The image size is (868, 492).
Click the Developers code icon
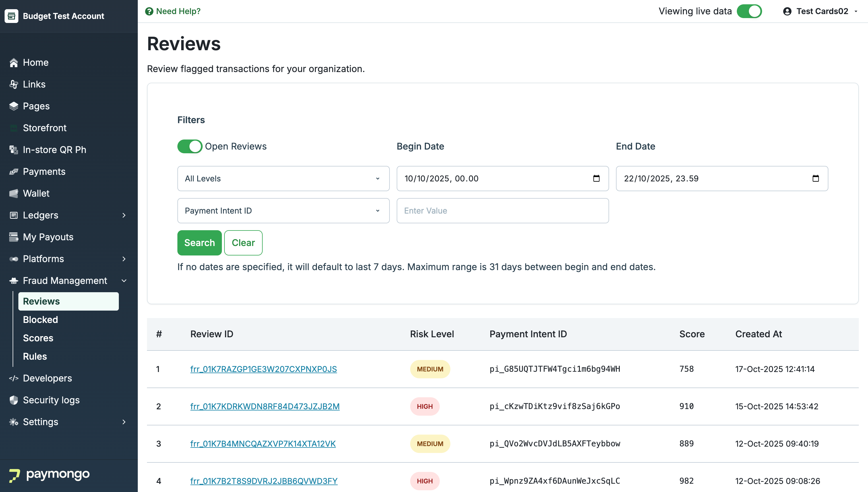13,378
